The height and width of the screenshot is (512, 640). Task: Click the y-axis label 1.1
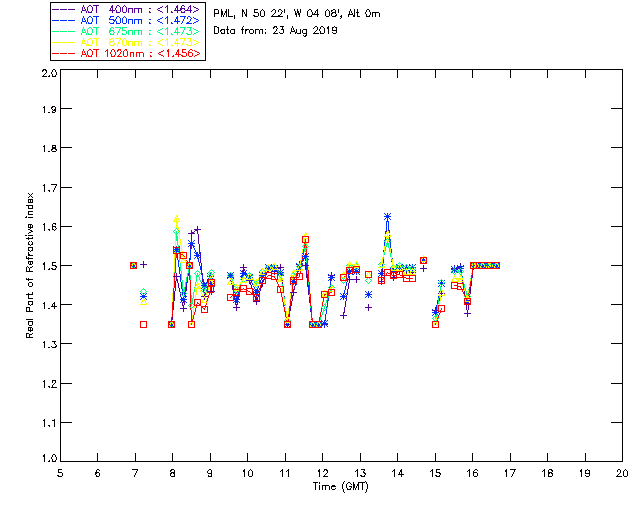click(x=49, y=423)
